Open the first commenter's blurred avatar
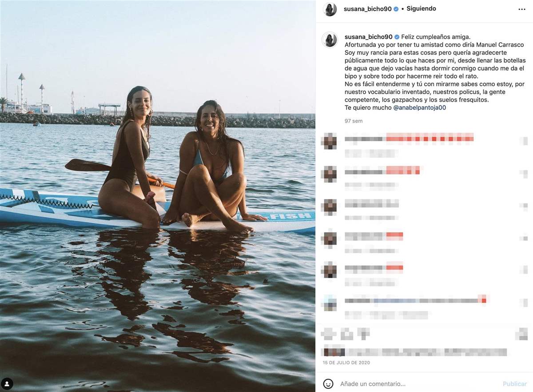The image size is (533, 392). click(x=330, y=141)
